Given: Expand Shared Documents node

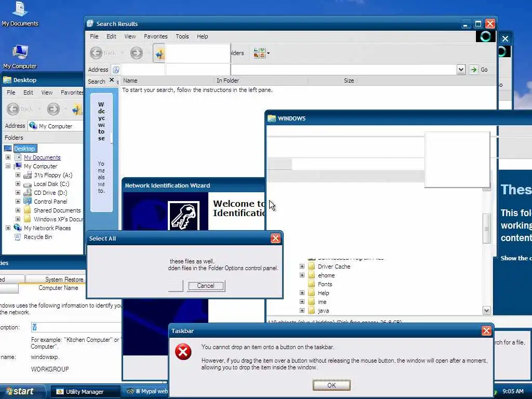Looking at the screenshot, I should click(18, 210).
